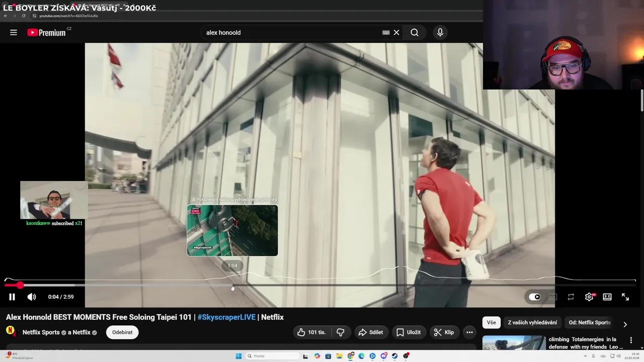Dislike the video
The image size is (644, 362).
pyautogui.click(x=341, y=332)
